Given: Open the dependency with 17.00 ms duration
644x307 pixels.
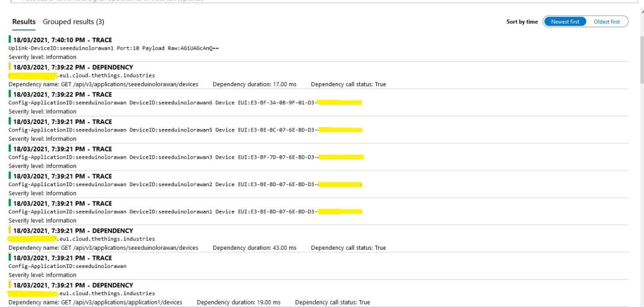Looking at the screenshot, I should 263,84.
